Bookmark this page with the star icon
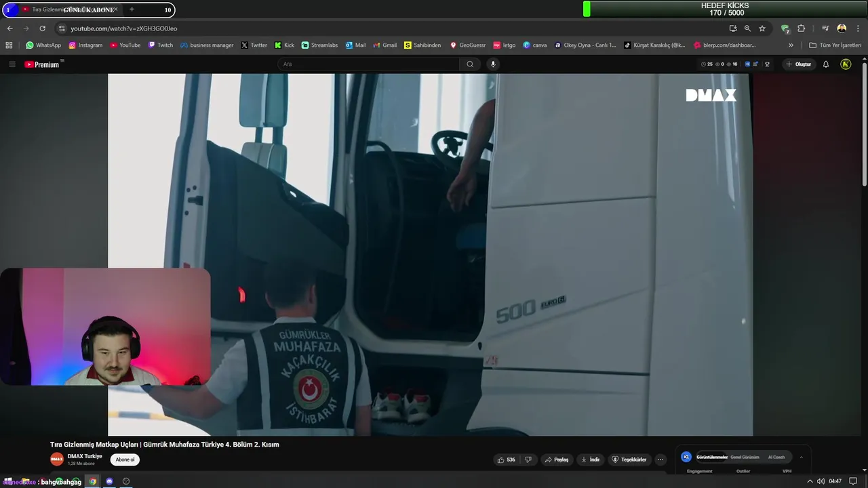The width and height of the screenshot is (868, 488). pos(762,28)
